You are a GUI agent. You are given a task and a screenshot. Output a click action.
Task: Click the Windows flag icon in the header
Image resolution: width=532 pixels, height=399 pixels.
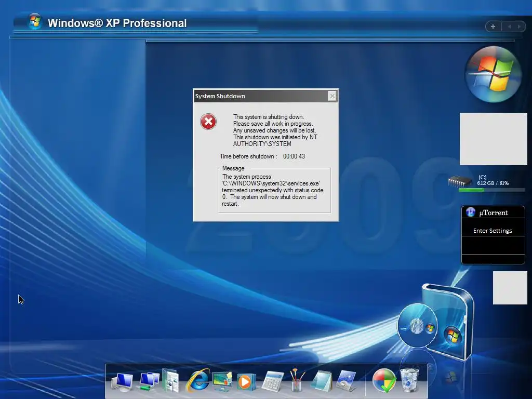(x=34, y=22)
